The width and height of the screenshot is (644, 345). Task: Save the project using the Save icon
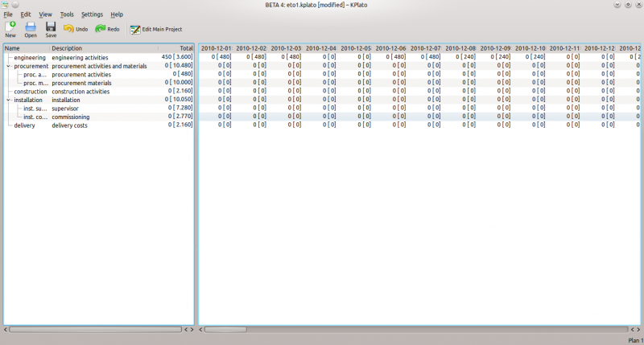(x=51, y=27)
